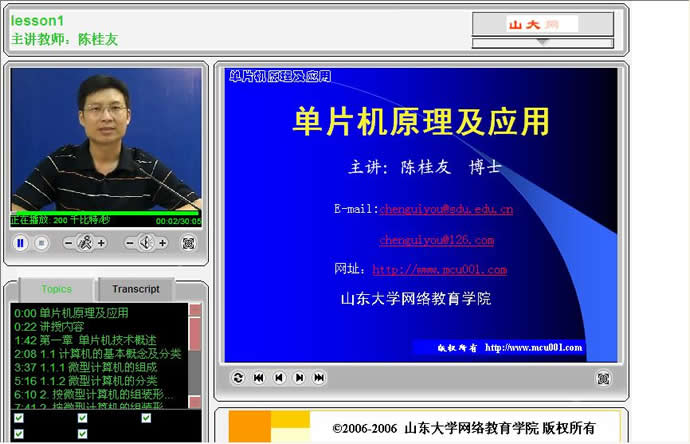
Task: Decrease playback speed with the minus button
Action: click(69, 243)
